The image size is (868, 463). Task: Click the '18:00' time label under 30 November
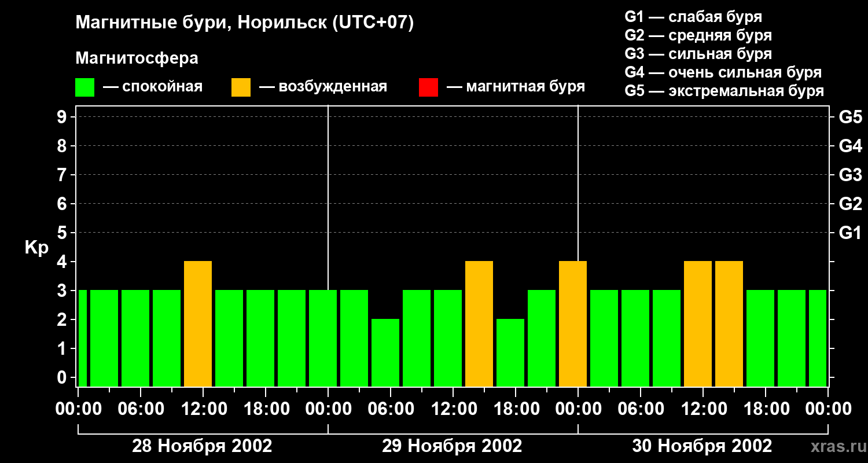click(766, 409)
